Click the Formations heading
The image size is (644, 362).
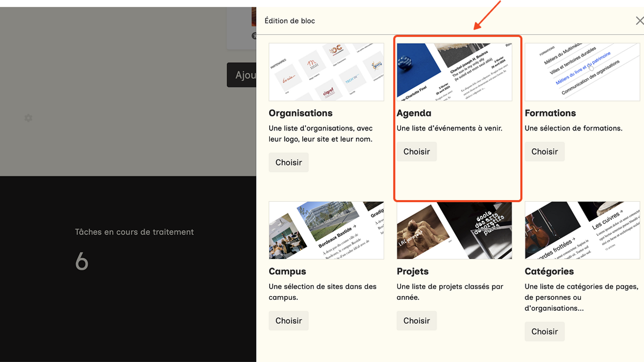click(x=550, y=113)
